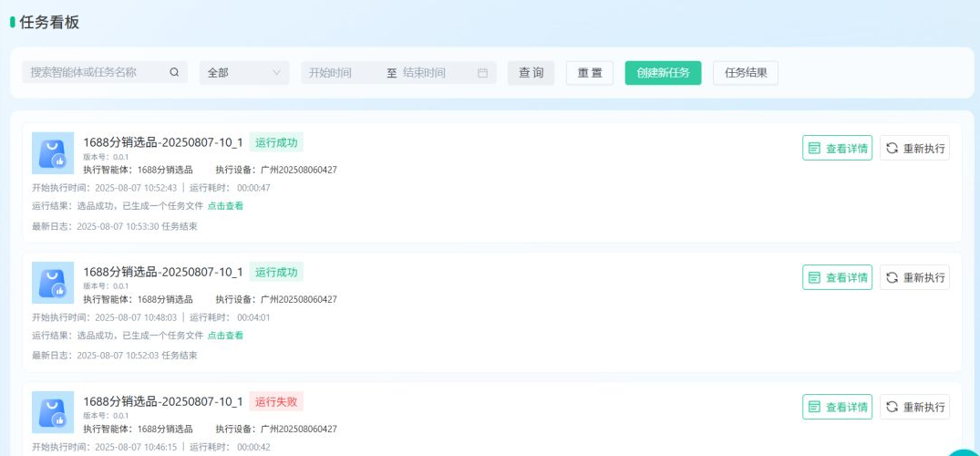The image size is (980, 456).
Task: Rerun the 运行失败 task via 重新执行
Action: (x=915, y=407)
